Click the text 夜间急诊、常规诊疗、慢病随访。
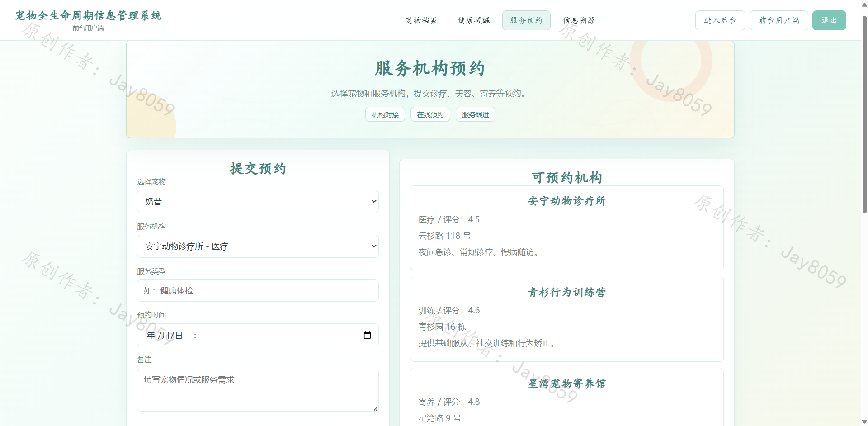The width and height of the screenshot is (868, 426). [480, 252]
